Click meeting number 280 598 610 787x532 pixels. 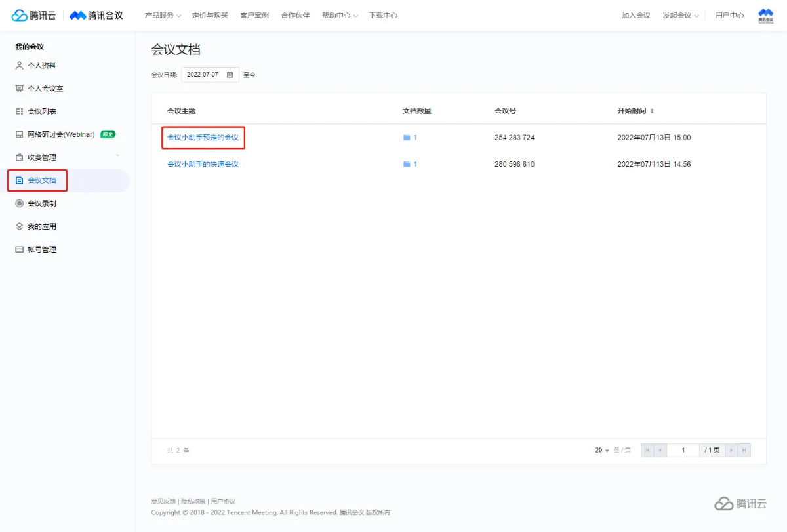coord(514,164)
